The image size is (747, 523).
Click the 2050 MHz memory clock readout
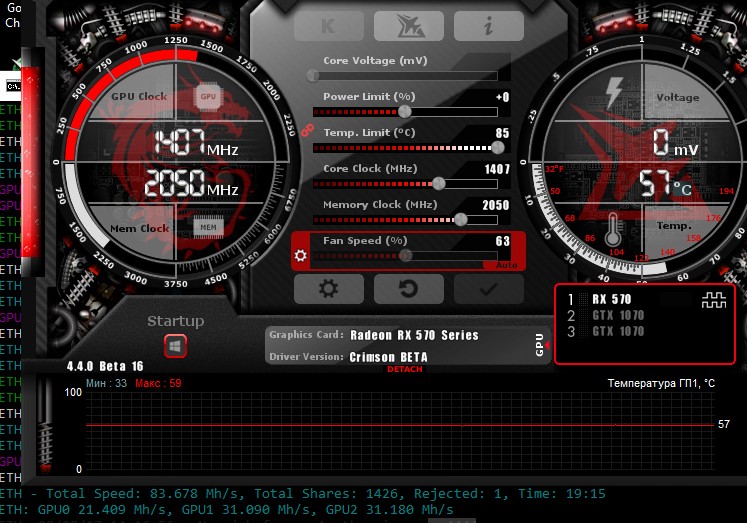click(192, 183)
